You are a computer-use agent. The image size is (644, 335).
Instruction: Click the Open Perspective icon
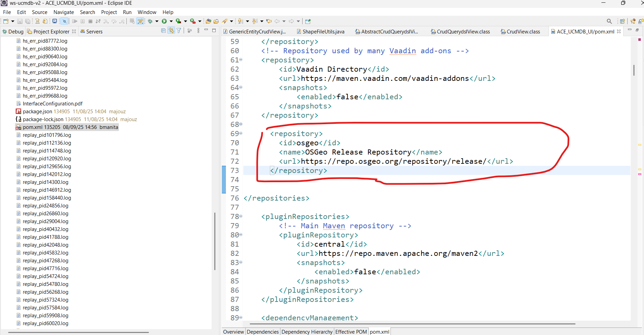point(622,21)
